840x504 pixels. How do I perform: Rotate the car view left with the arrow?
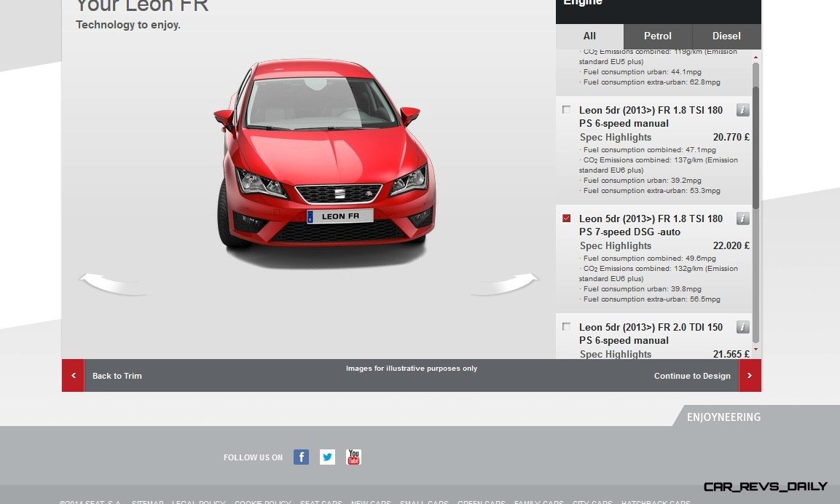click(x=114, y=284)
